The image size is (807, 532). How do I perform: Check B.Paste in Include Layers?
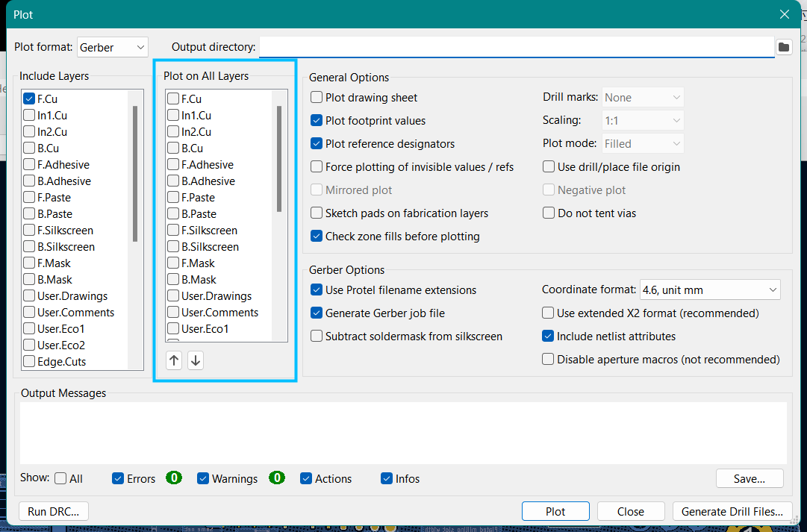pos(29,214)
